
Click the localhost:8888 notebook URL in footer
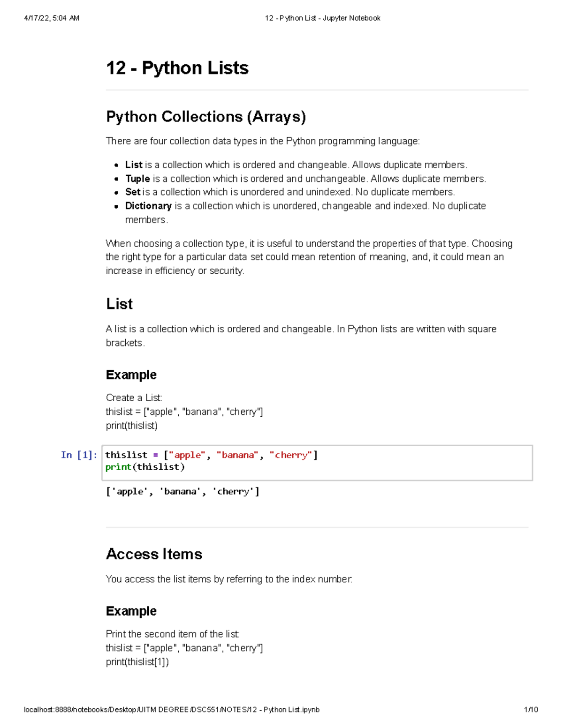pos(171,710)
